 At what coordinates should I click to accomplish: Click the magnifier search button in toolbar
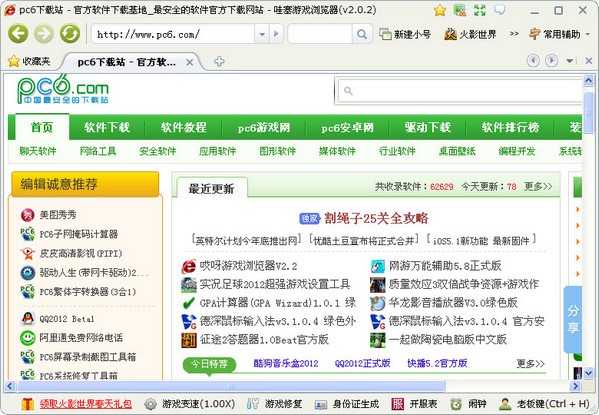coord(361,34)
